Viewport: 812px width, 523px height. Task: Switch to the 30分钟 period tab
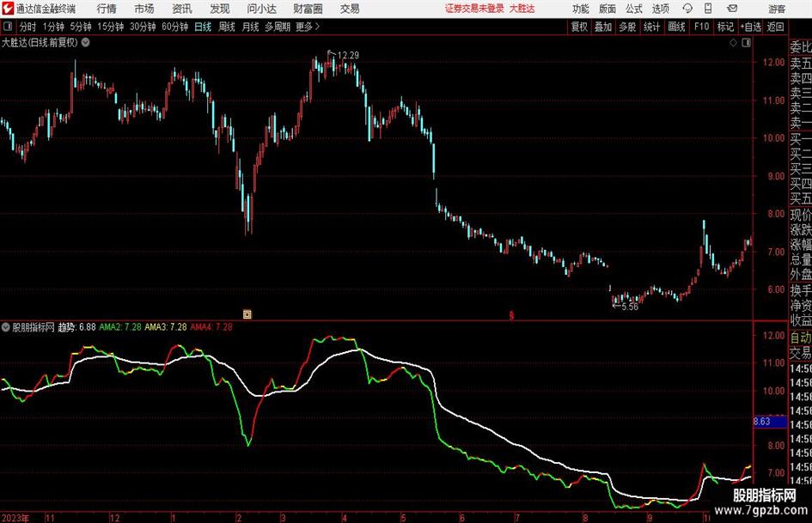click(x=143, y=27)
